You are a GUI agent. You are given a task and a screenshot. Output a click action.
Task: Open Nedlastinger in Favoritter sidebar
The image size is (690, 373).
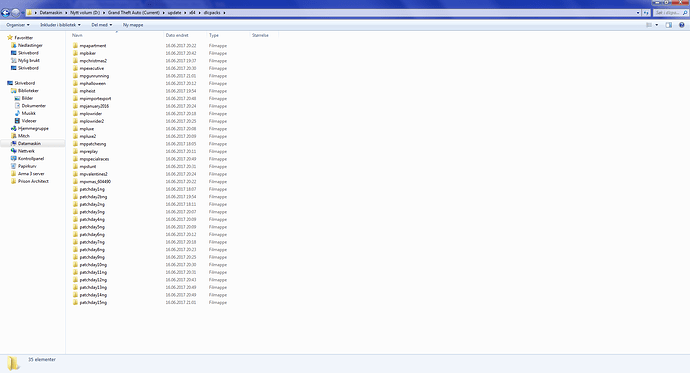30,45
